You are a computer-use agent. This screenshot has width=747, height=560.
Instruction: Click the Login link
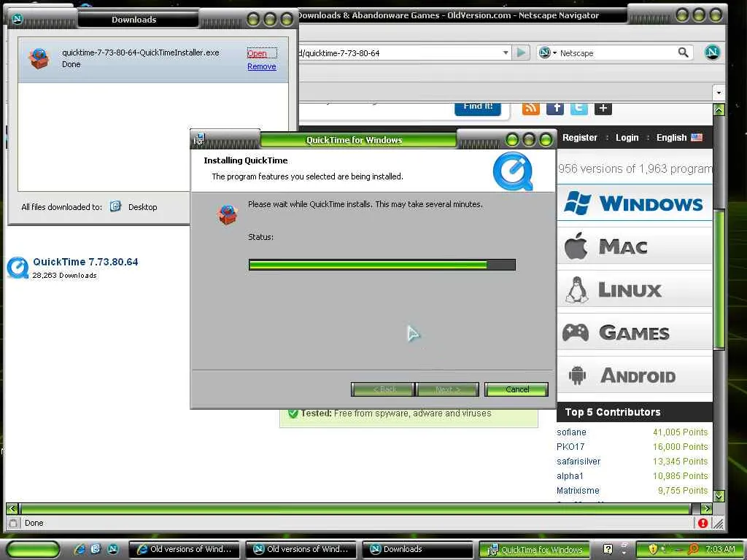[x=627, y=137]
